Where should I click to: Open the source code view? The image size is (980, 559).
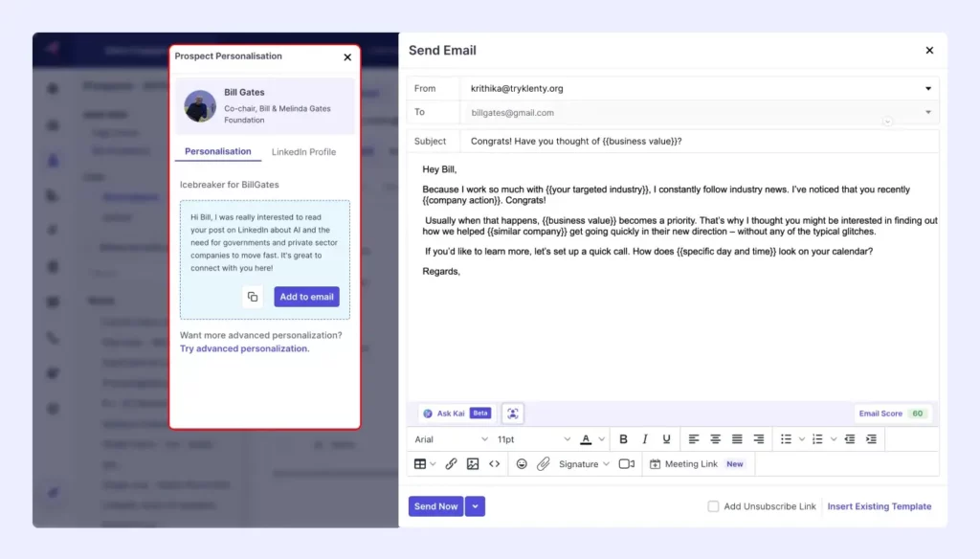(x=495, y=464)
